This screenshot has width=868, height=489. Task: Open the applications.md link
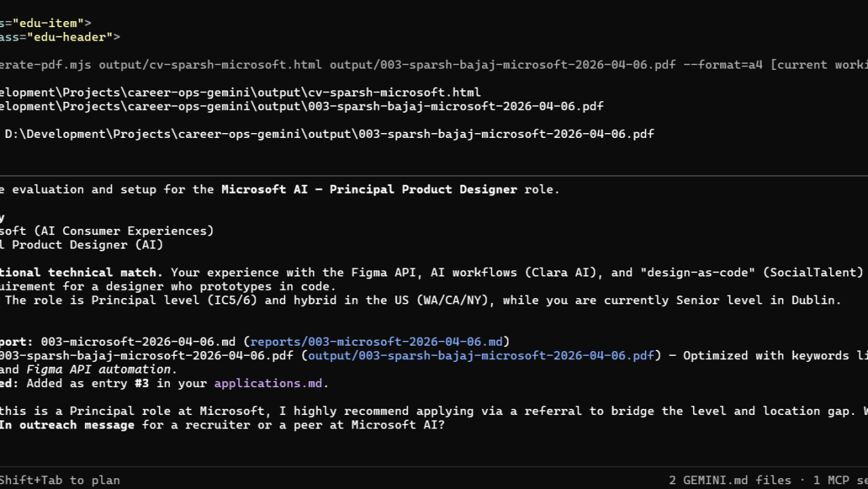268,384
